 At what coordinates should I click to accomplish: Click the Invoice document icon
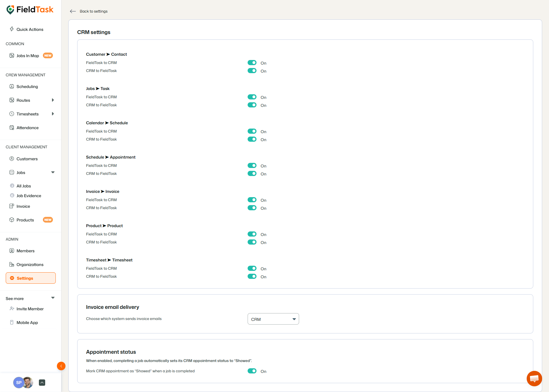click(x=12, y=206)
